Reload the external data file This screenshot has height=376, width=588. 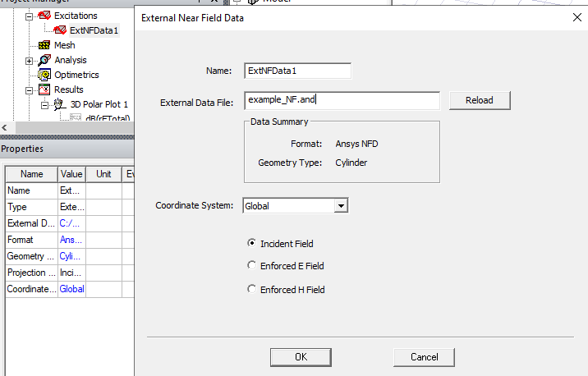(480, 100)
